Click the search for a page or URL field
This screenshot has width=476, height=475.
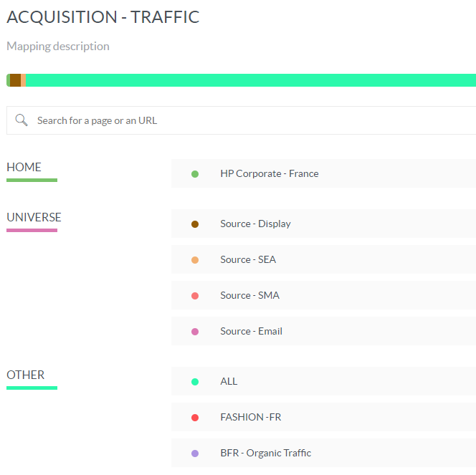pyautogui.click(x=251, y=120)
